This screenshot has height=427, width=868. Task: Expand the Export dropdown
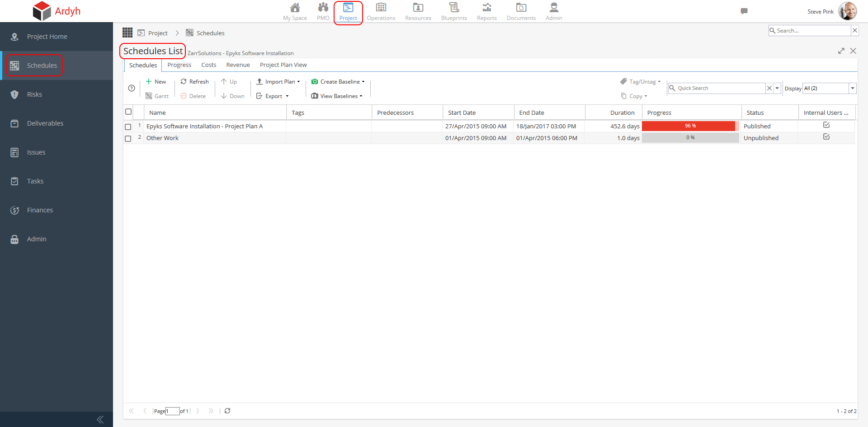point(273,96)
